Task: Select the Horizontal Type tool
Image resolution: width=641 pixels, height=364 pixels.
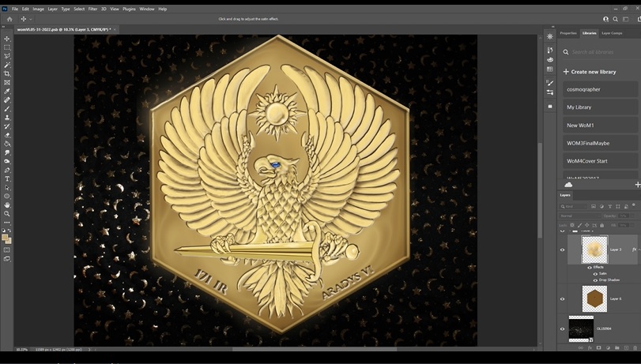Action: pos(7,178)
